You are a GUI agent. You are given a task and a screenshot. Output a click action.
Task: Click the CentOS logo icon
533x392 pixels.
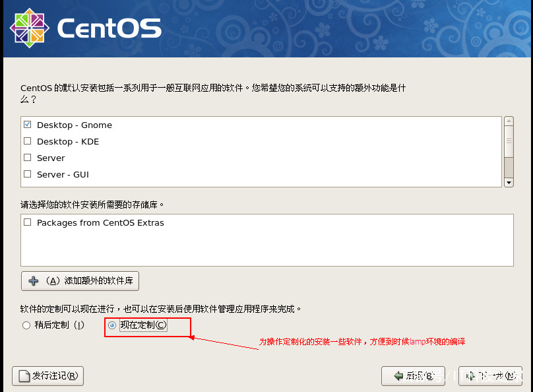pos(30,28)
